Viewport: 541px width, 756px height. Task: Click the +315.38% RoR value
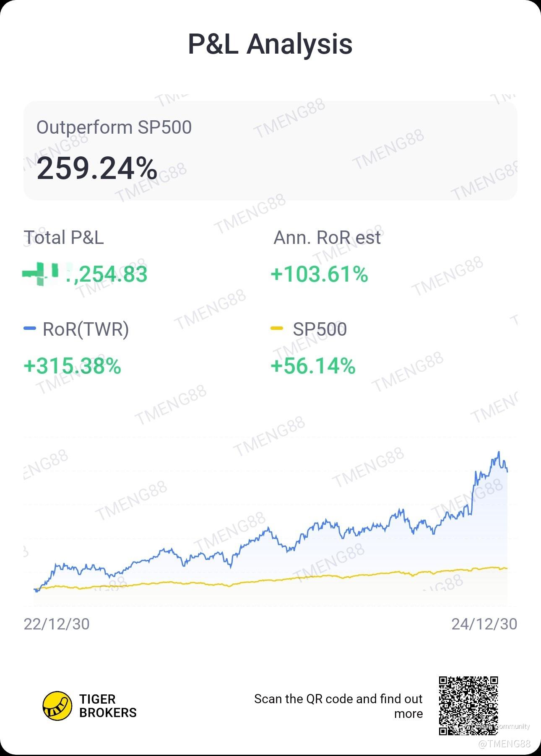tap(73, 365)
